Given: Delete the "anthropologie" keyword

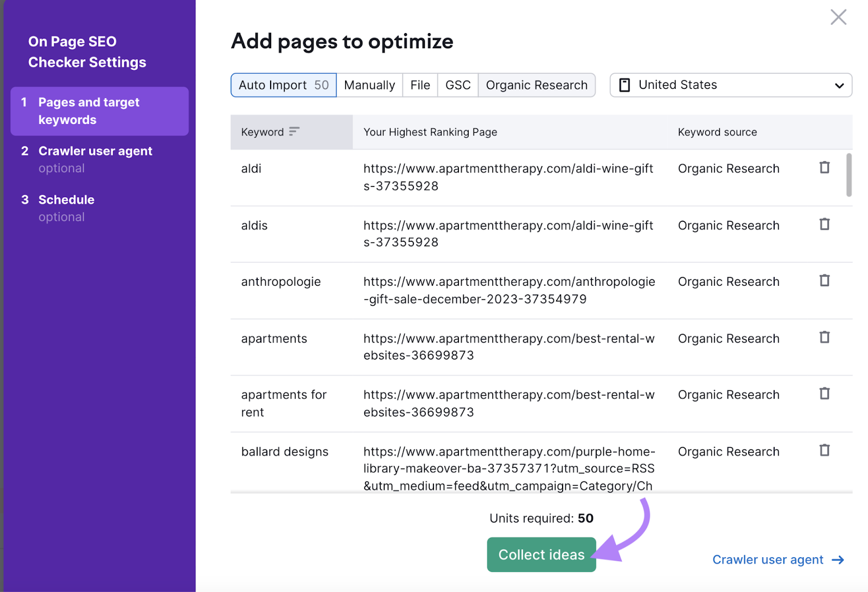Looking at the screenshot, I should point(824,281).
